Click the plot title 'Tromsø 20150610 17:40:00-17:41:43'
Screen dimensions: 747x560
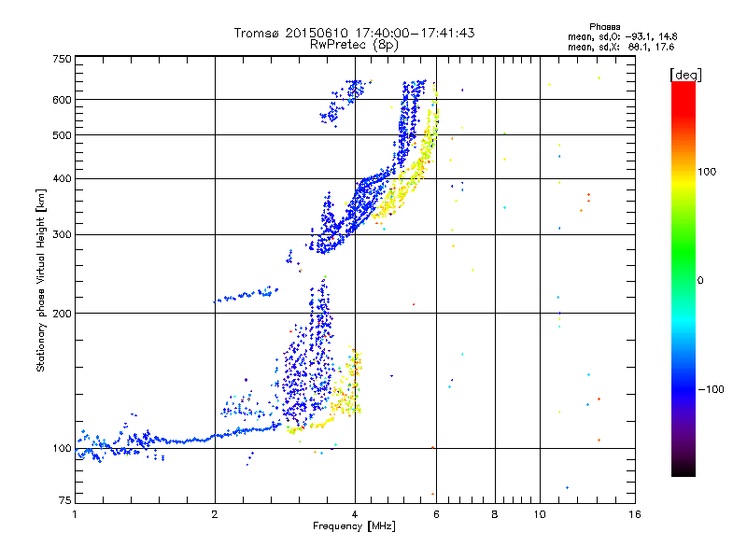(x=354, y=33)
